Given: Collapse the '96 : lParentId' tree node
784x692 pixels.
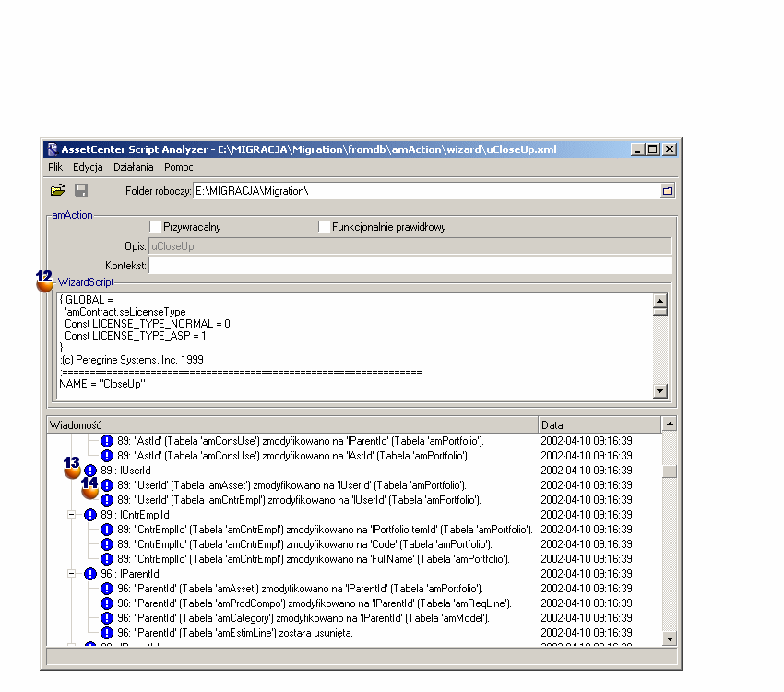Looking at the screenshot, I should (x=72, y=574).
